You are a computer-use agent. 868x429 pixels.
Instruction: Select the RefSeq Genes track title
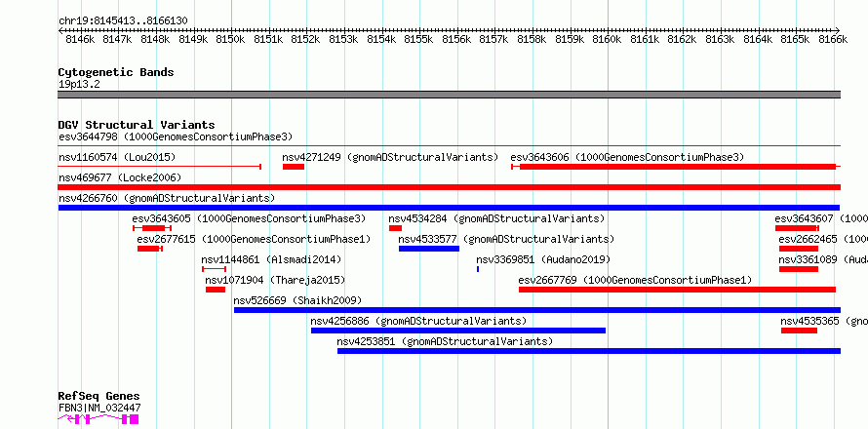click(x=99, y=397)
